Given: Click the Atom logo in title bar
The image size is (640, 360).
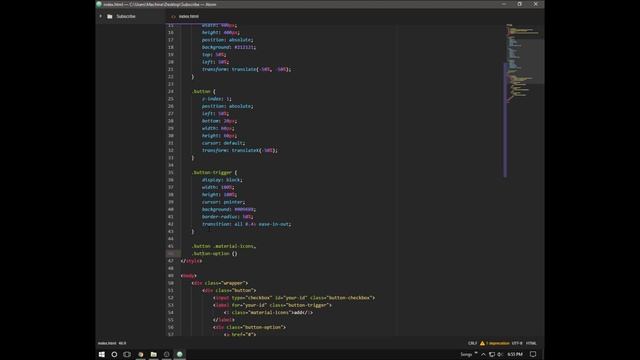Looking at the screenshot, I should coord(99,4).
